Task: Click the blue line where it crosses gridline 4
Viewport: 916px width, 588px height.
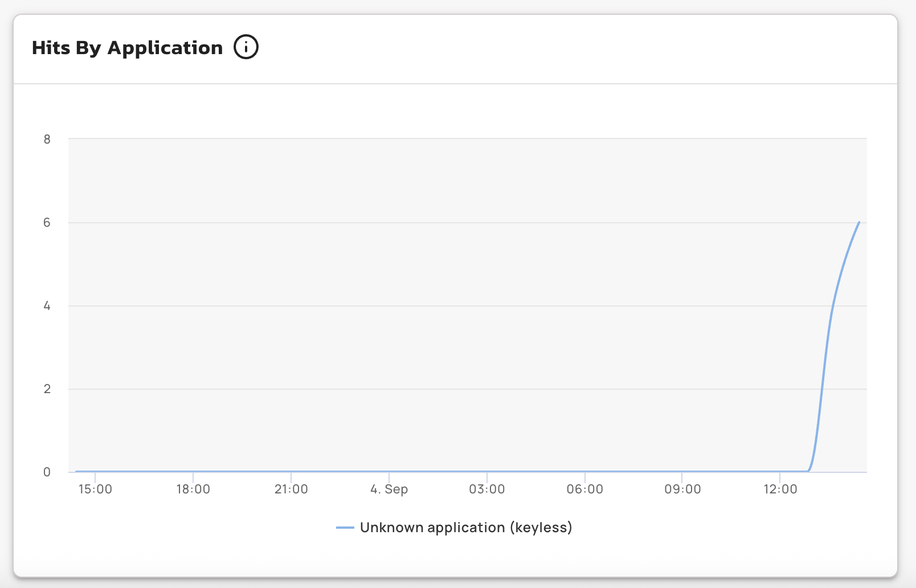Action: click(832, 306)
